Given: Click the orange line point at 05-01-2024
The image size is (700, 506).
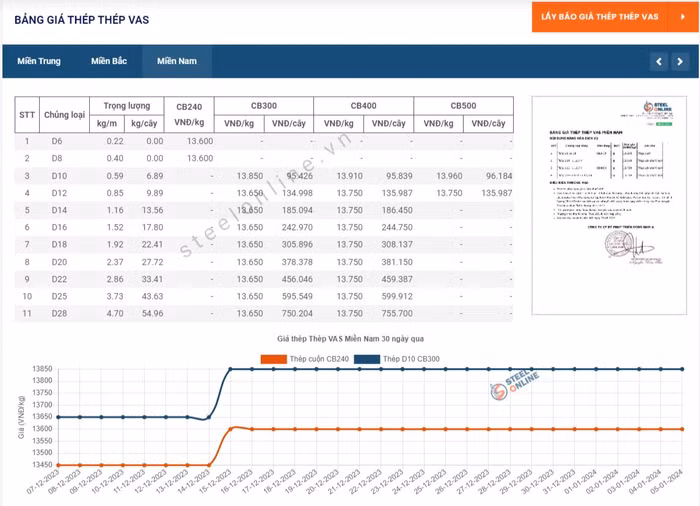Looking at the screenshot, I should click(682, 429).
